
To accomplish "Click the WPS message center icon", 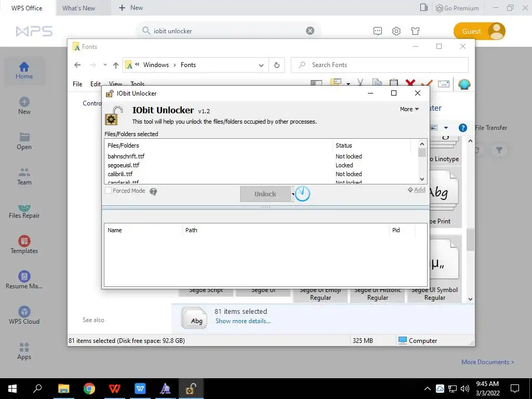I will pos(378,31).
